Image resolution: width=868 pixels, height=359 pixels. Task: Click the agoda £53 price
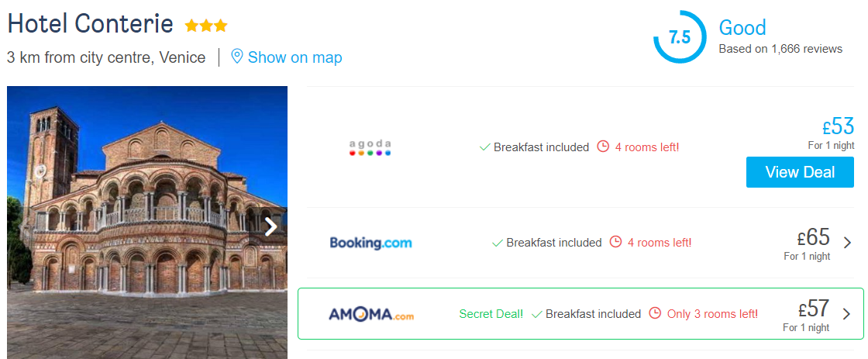[x=838, y=126]
